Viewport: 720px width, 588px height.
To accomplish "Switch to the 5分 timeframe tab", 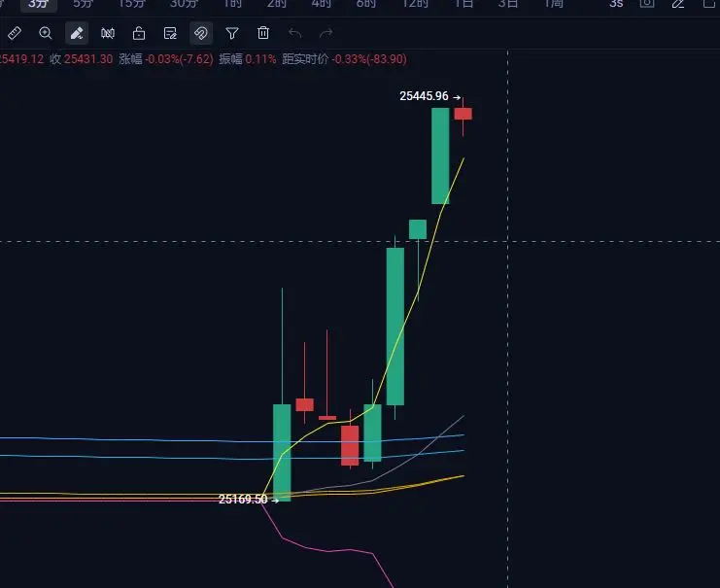I will tap(84, 4).
